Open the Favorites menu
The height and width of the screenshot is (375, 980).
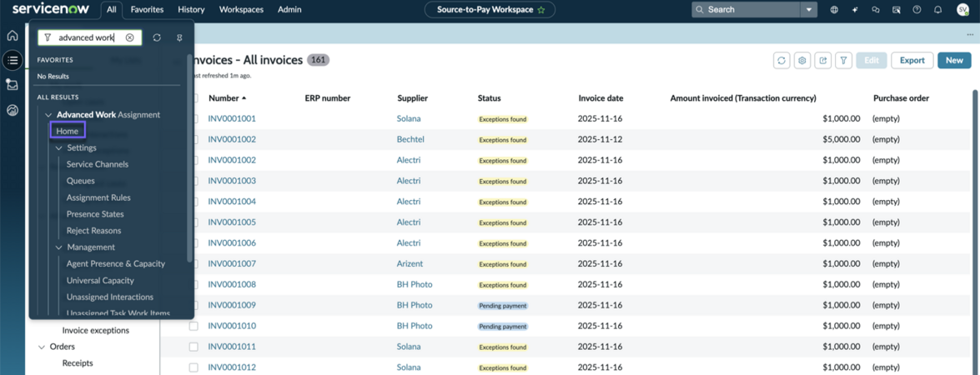(x=147, y=10)
